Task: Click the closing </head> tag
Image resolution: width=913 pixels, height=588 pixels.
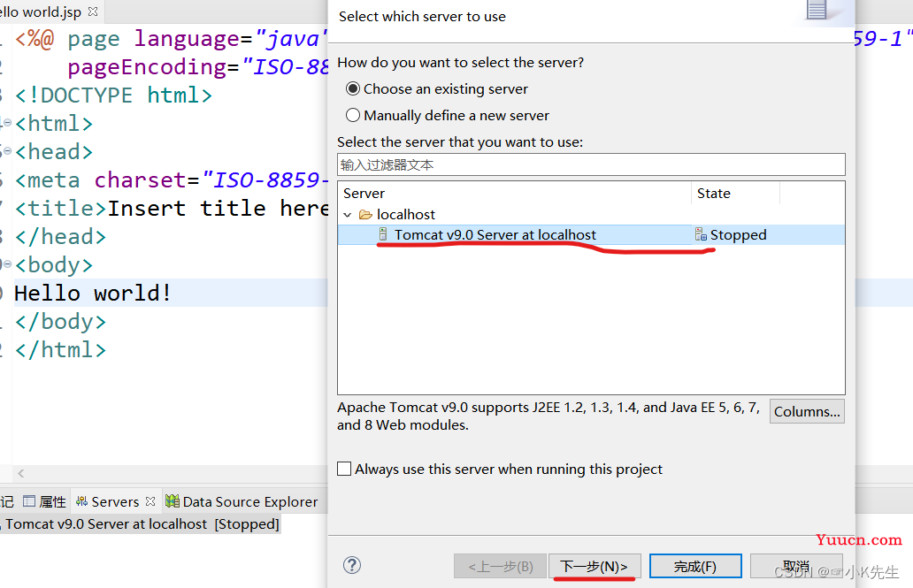Action: (x=60, y=236)
